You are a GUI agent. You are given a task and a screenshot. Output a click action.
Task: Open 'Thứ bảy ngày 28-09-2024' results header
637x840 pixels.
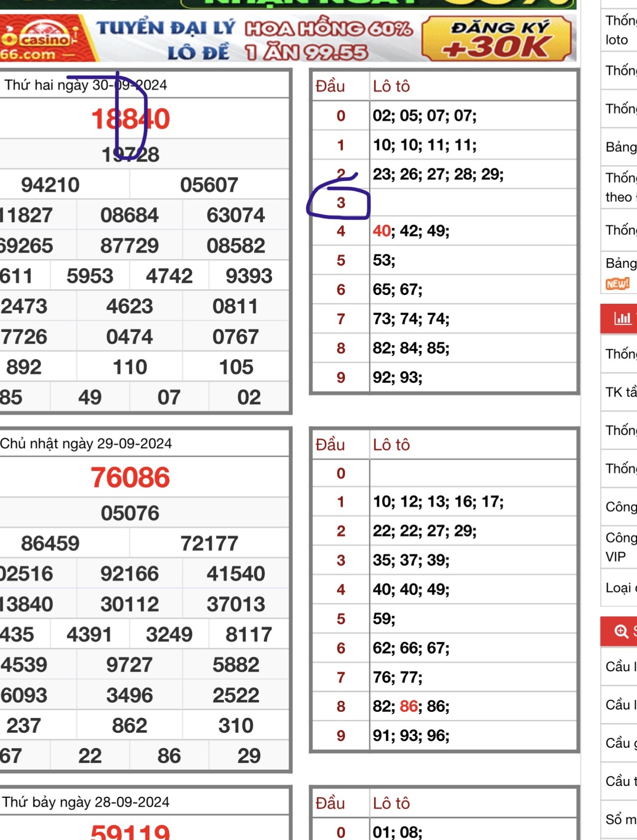pyautogui.click(x=86, y=802)
